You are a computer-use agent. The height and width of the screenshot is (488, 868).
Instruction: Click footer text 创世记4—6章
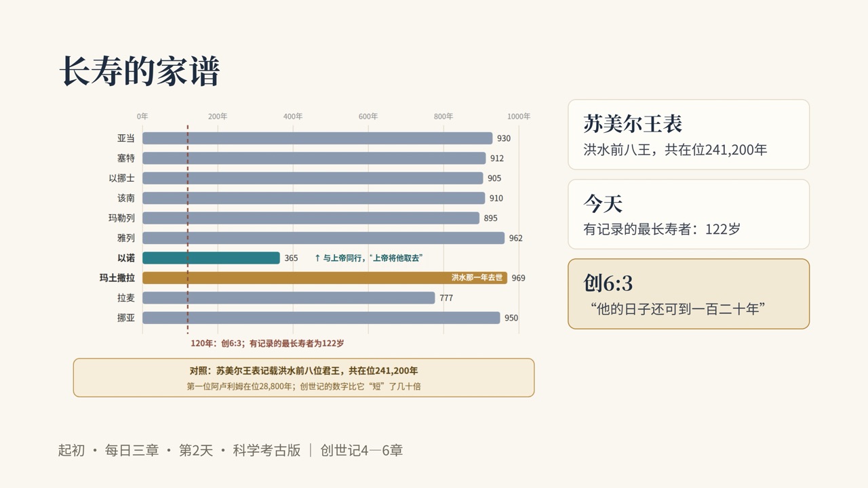361,450
